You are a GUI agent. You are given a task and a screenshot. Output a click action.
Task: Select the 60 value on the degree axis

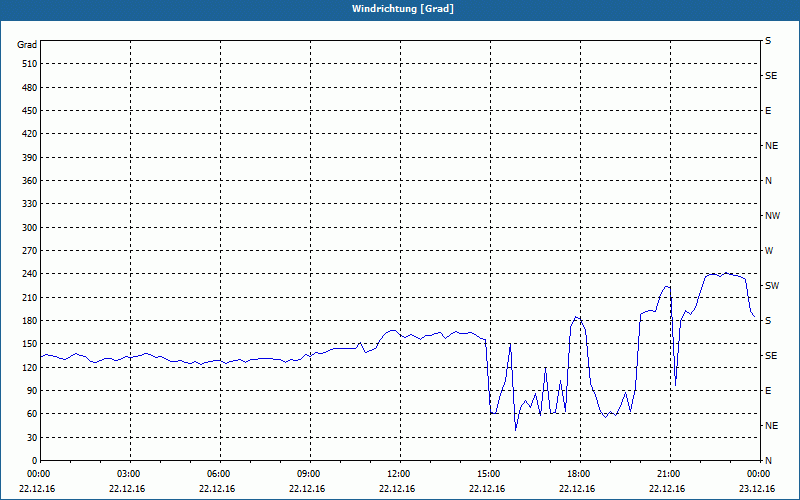[x=31, y=414]
